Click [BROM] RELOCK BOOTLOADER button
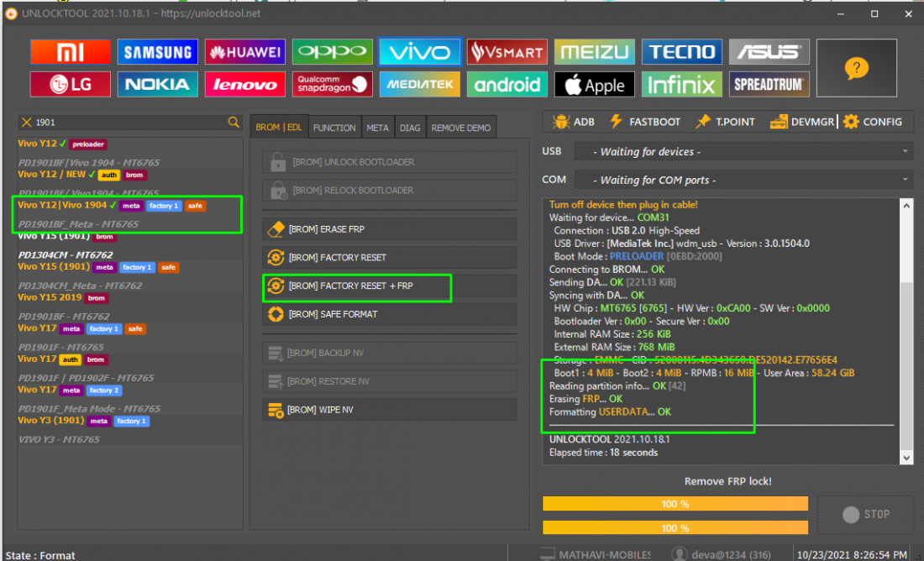924x561 pixels. click(x=390, y=191)
